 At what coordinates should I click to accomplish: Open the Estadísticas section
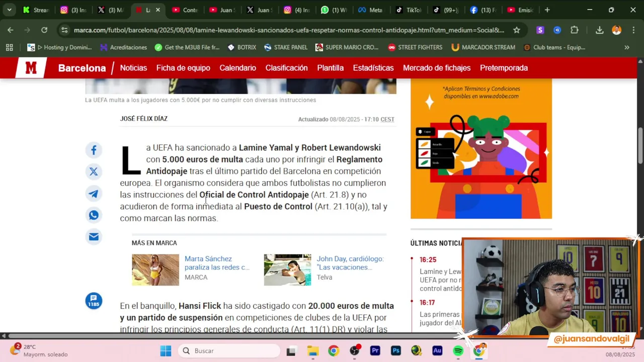373,68
